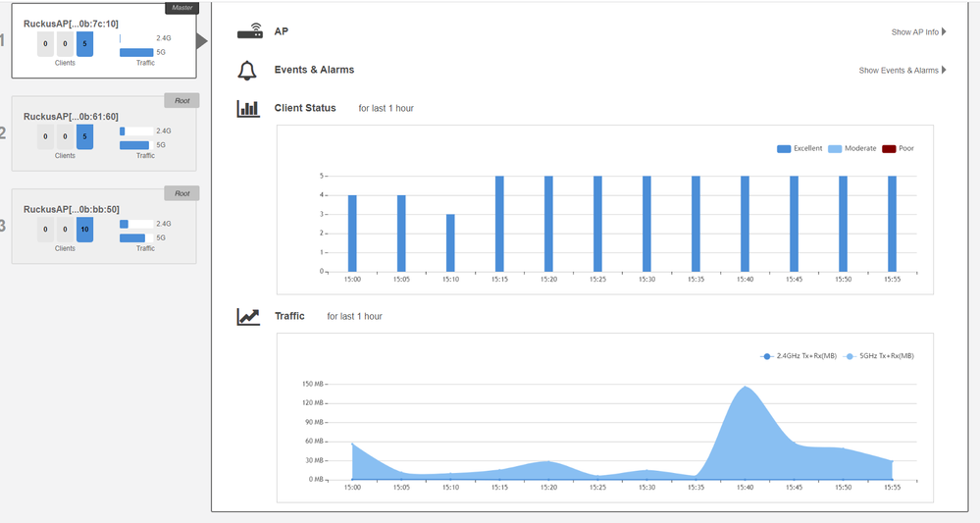Toggle the Moderate legend series

coord(851,148)
